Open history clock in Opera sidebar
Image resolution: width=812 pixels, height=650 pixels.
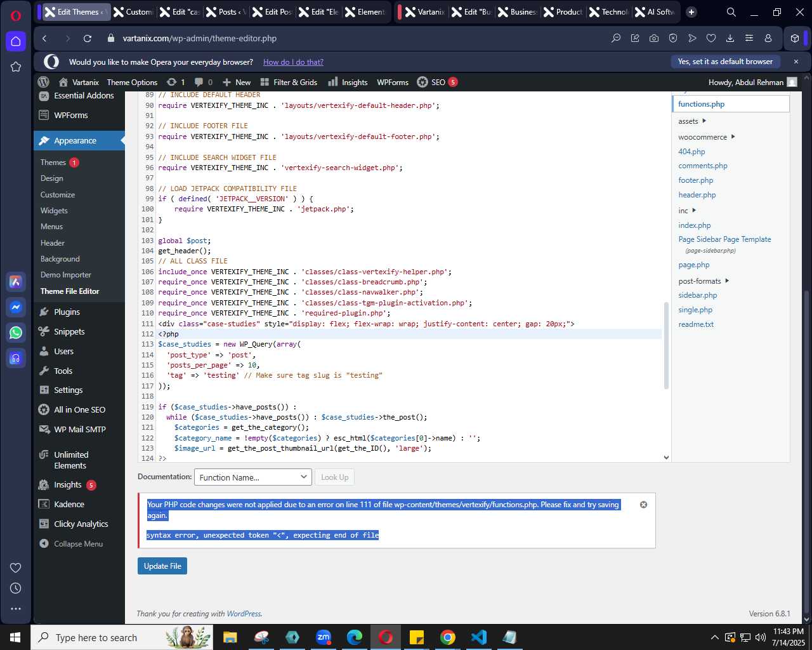coord(16,588)
